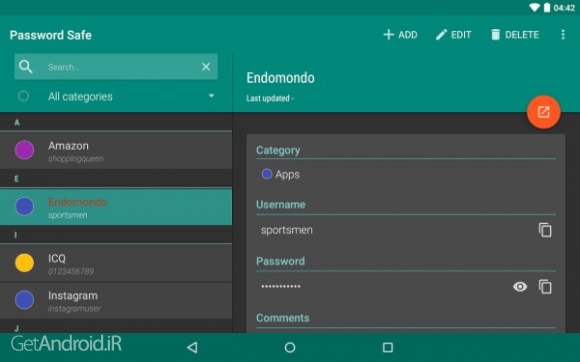Click the 04:42 clock
The width and height of the screenshot is (580, 362).
(564, 8)
